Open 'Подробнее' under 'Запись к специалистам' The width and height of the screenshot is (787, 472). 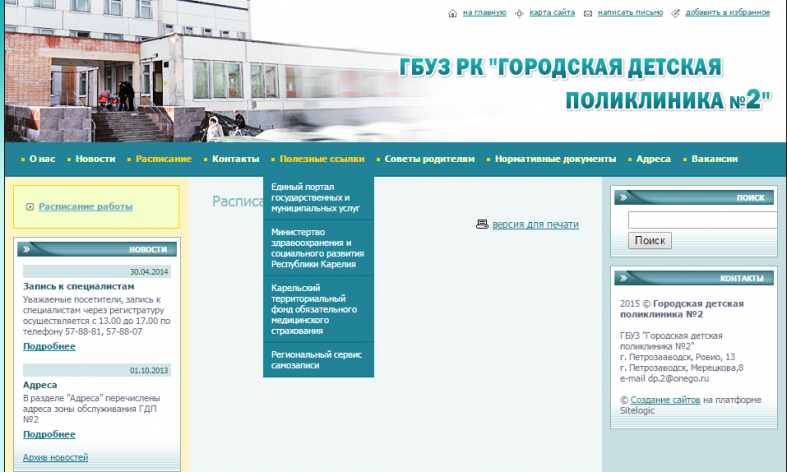(x=49, y=346)
